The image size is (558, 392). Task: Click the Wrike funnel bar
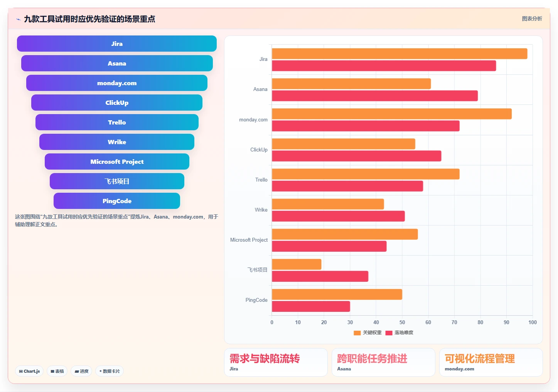click(117, 142)
